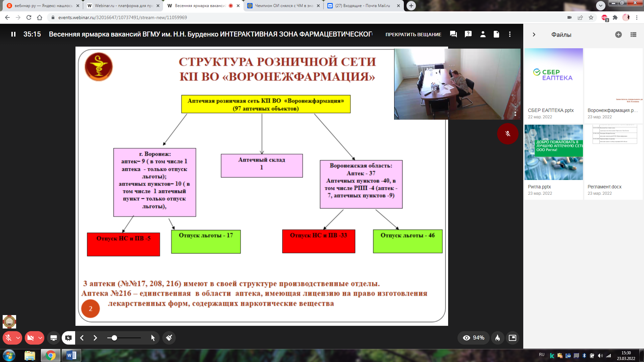Open Chrome three-dot menu
Viewport: 644px width, 362px height.
pyautogui.click(x=637, y=17)
